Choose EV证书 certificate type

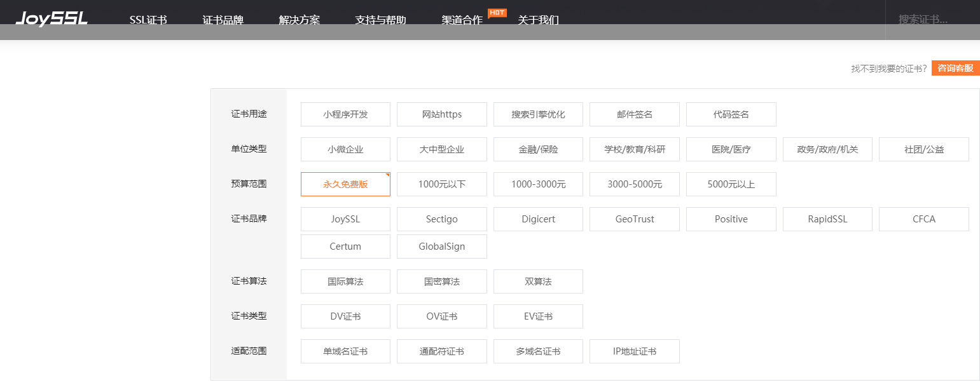pyautogui.click(x=538, y=316)
